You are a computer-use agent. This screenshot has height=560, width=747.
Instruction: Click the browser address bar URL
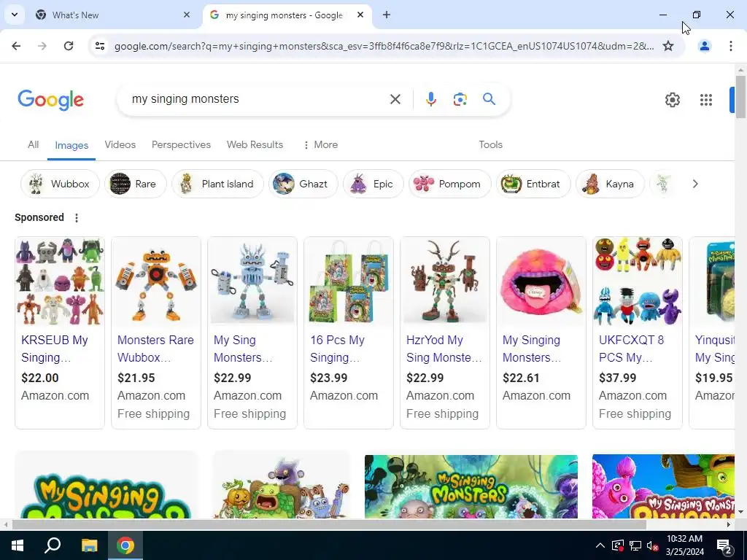tap(384, 46)
